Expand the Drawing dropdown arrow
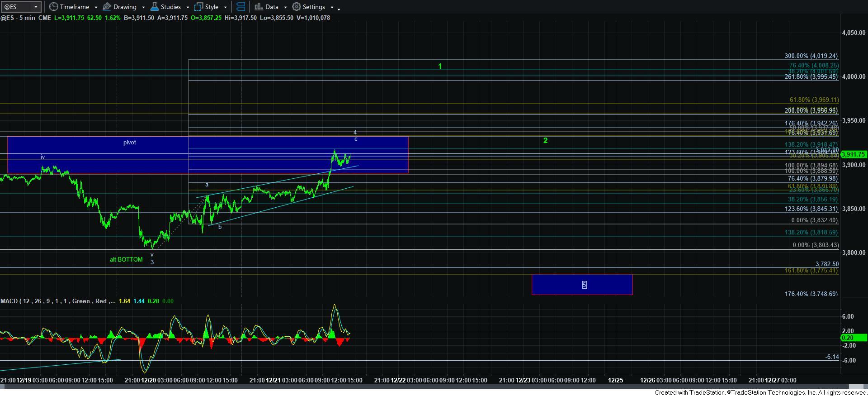The image size is (868, 396). coord(143,8)
